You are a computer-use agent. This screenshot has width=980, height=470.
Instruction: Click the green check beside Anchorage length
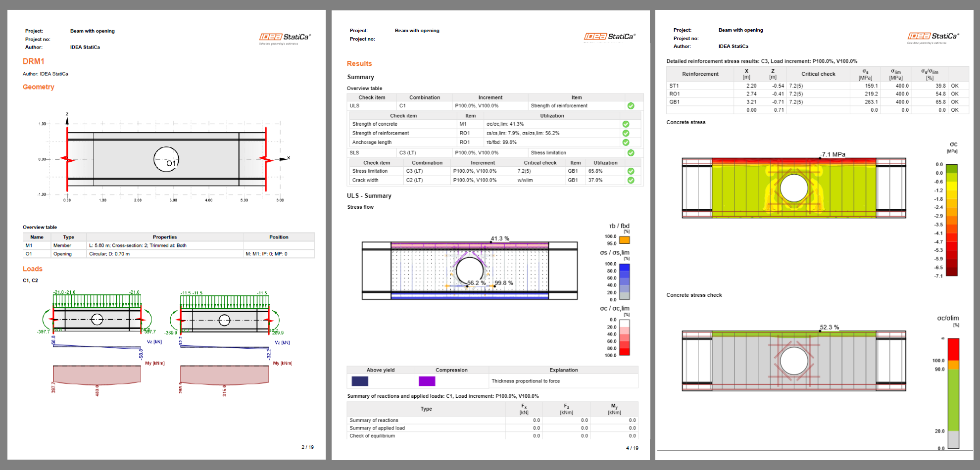(x=626, y=142)
